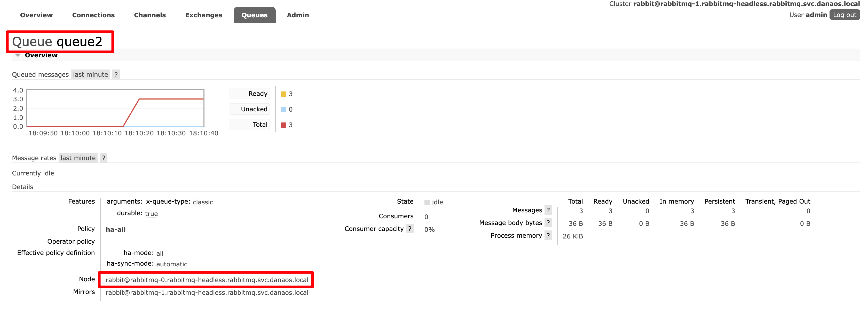This screenshot has height=309, width=868.
Task: Click the queued messages chart
Action: tap(115, 108)
